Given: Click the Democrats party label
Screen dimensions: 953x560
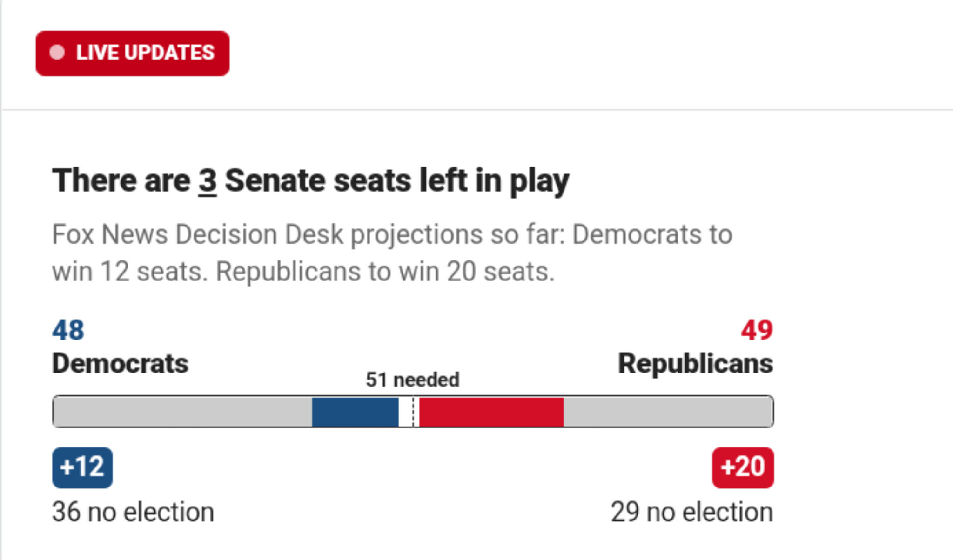Looking at the screenshot, I should (x=120, y=363).
